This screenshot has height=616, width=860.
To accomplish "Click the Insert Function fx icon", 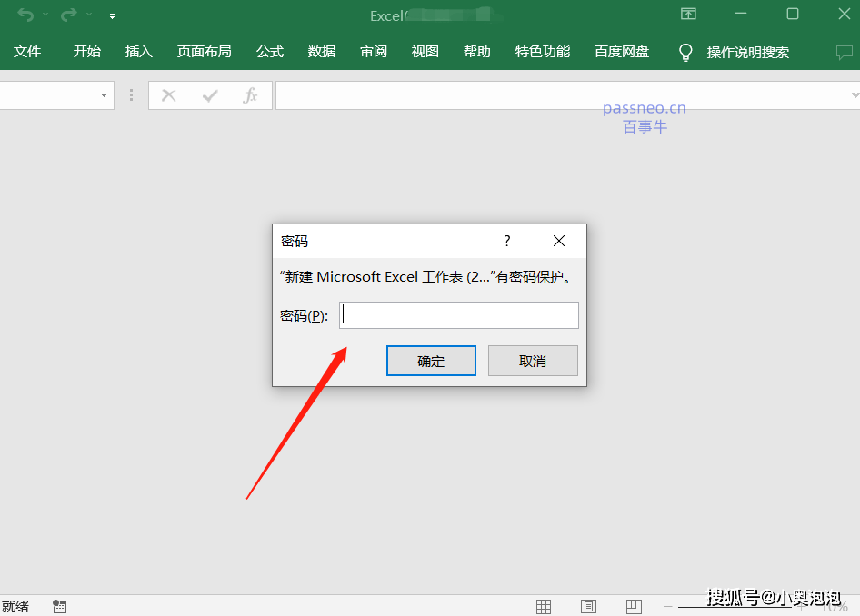I will click(x=250, y=95).
